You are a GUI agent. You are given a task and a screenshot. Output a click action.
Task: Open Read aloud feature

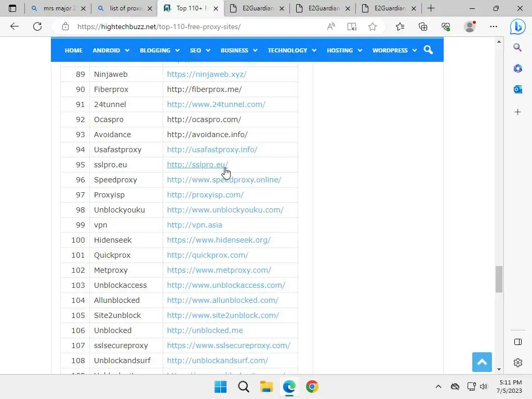(x=331, y=26)
